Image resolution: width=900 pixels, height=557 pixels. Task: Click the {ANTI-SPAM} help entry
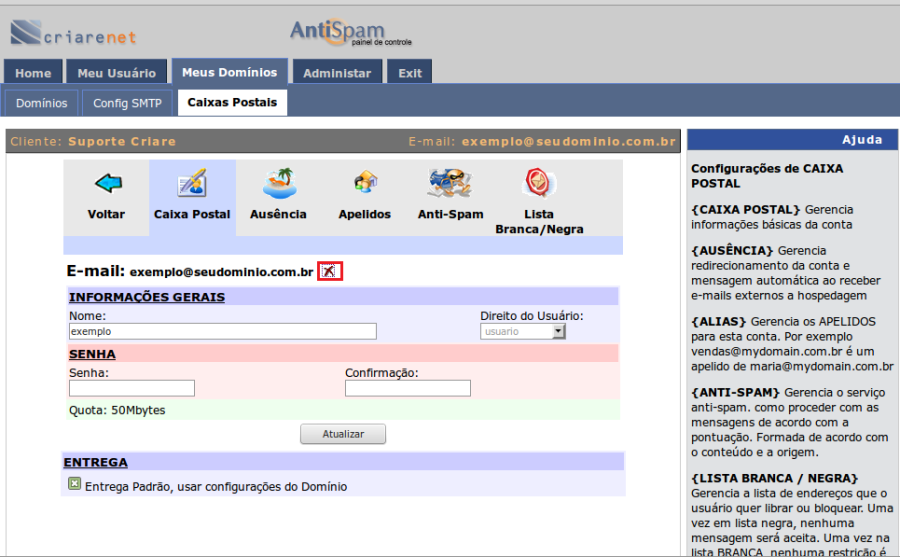(735, 392)
